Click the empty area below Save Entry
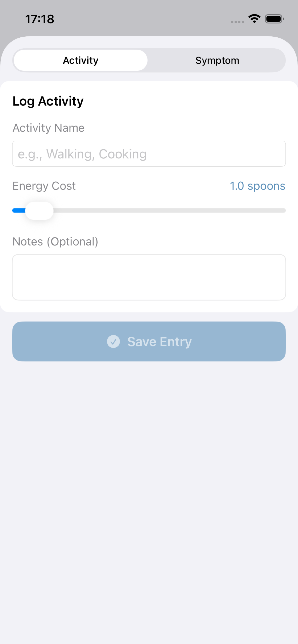The image size is (298, 644). click(x=149, y=475)
